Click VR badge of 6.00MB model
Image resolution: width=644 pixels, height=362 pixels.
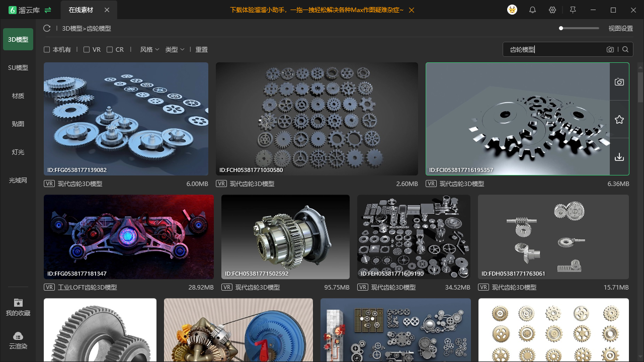pyautogui.click(x=49, y=184)
